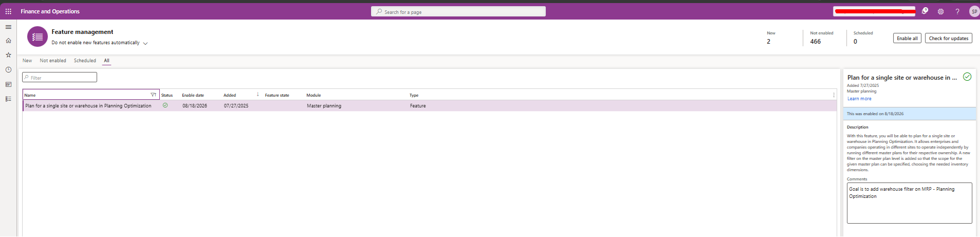Click the Added column header
980x237 pixels.
click(230, 95)
